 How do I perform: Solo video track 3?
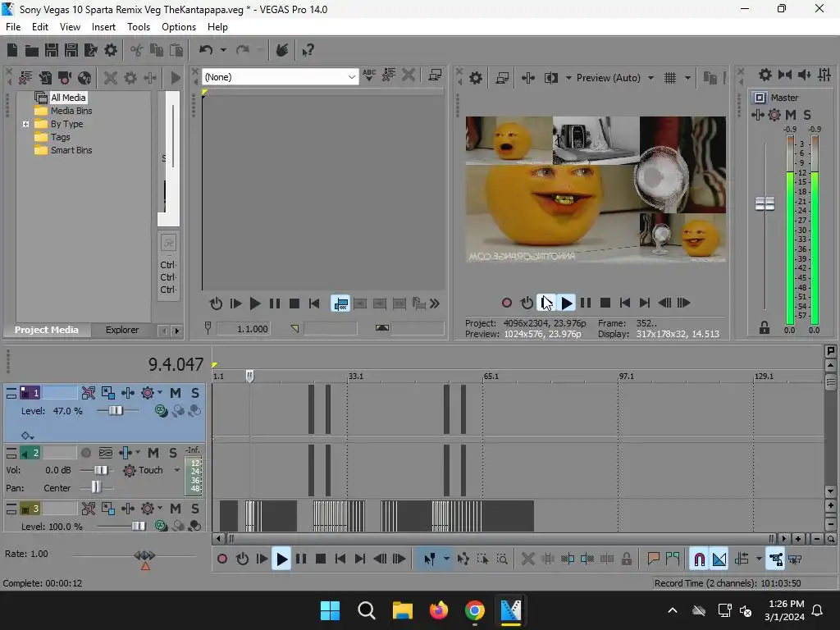pyautogui.click(x=195, y=509)
